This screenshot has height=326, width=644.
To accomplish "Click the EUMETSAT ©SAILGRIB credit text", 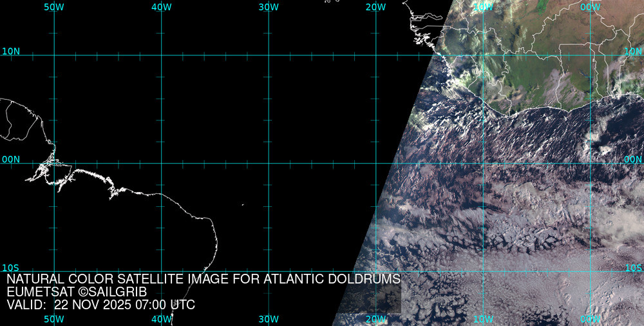I will click(x=77, y=292).
